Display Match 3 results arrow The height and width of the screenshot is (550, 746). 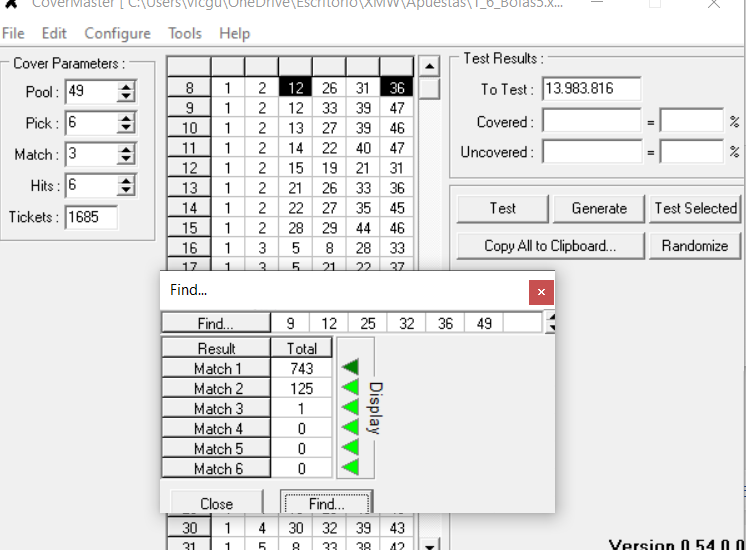351,407
